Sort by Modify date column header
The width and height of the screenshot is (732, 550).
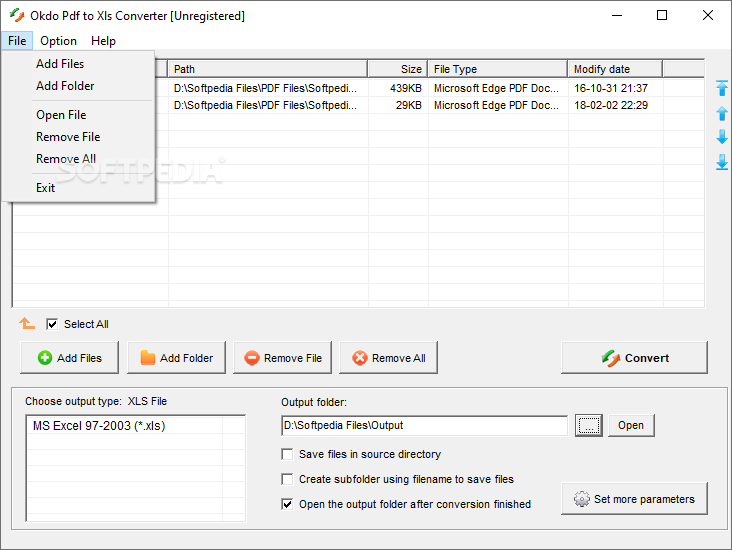click(615, 69)
